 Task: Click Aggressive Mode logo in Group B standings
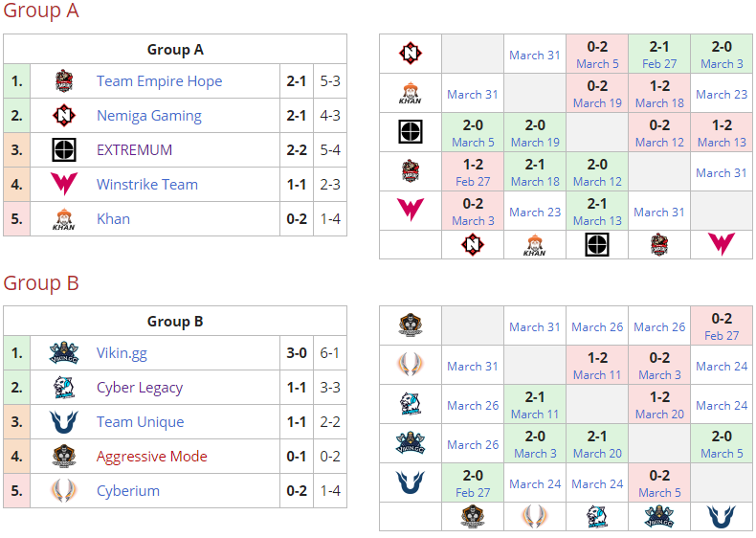[x=64, y=457]
